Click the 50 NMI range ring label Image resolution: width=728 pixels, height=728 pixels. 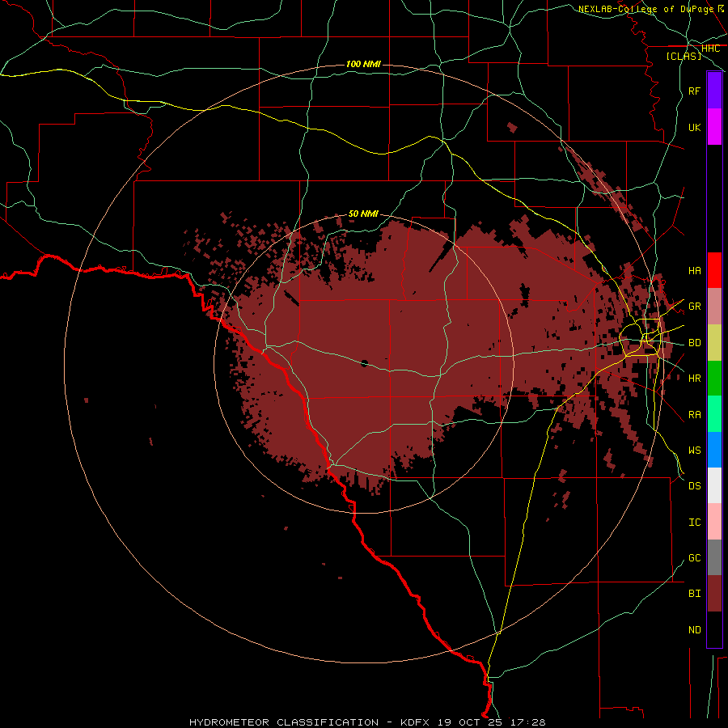click(x=363, y=214)
